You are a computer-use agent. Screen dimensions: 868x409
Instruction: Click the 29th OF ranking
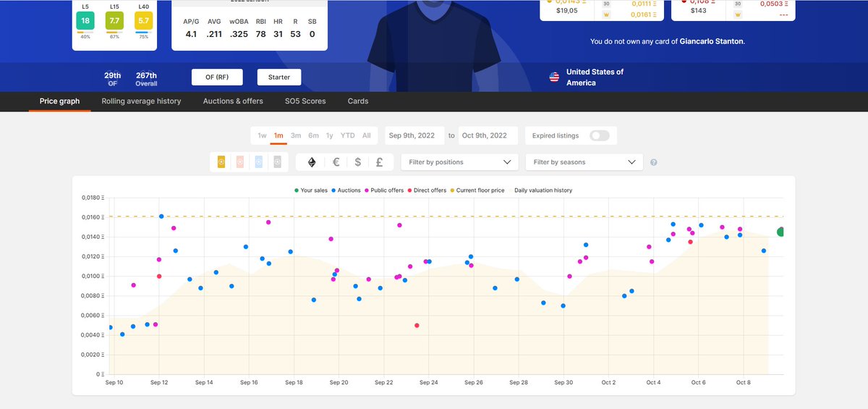click(113, 79)
